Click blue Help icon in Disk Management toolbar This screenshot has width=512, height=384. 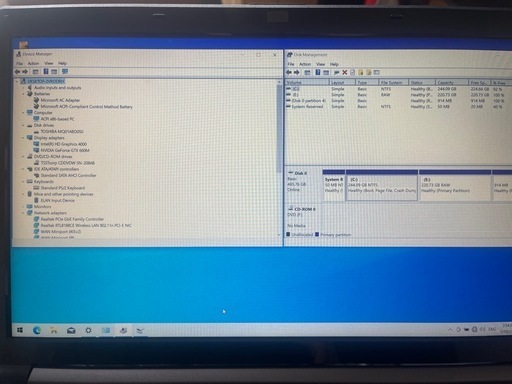(318, 72)
